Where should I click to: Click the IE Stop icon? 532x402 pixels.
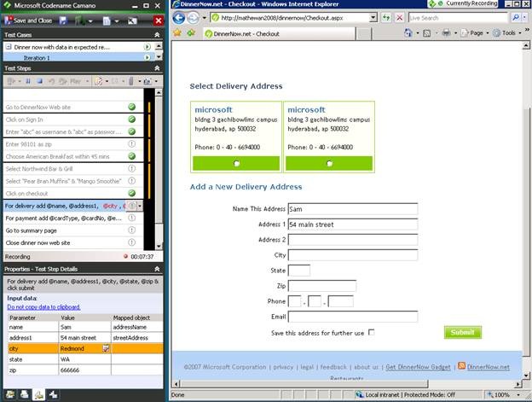click(x=400, y=18)
